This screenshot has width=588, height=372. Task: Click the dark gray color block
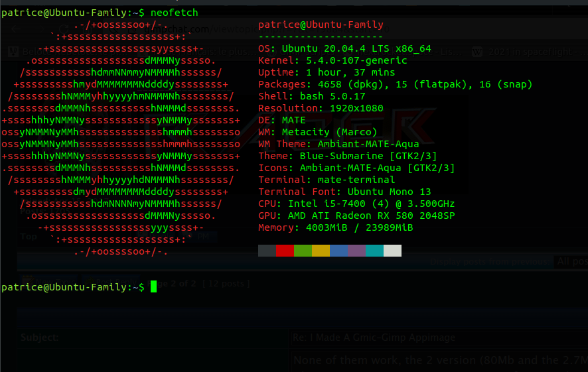pos(267,251)
